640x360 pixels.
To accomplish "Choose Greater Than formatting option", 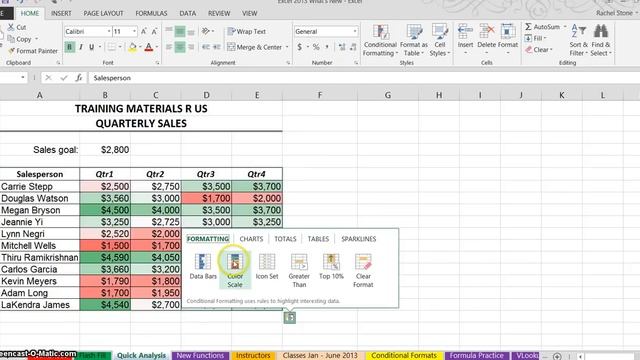I will pyautogui.click(x=299, y=270).
